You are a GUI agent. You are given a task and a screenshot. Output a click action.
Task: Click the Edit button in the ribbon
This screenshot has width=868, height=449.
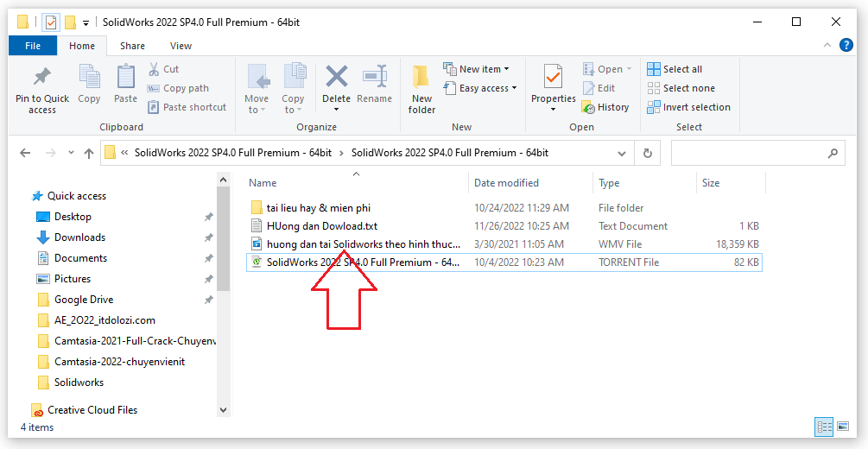click(x=599, y=88)
